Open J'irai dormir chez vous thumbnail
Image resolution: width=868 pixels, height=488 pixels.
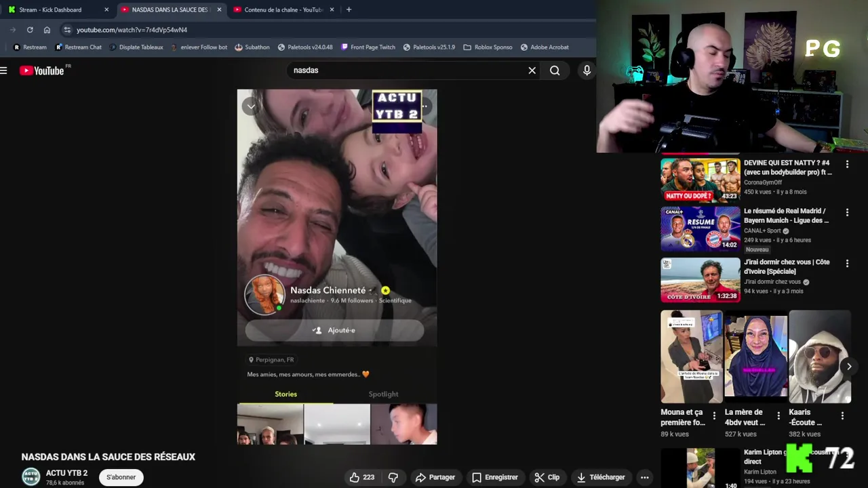coord(701,279)
